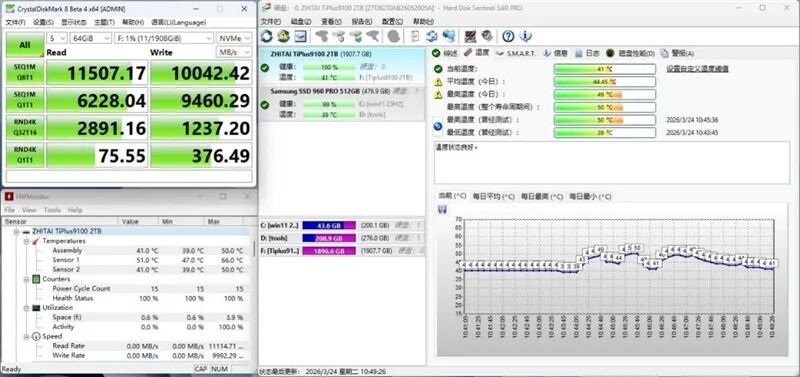
Task: Open 设置(S) menu in CrystalDiskMark
Action: [43, 22]
